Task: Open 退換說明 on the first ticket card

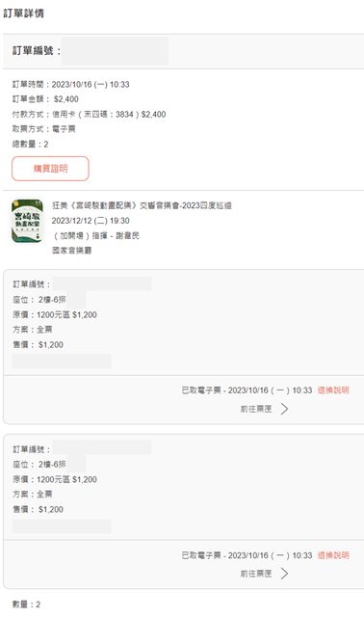Action: (x=333, y=390)
